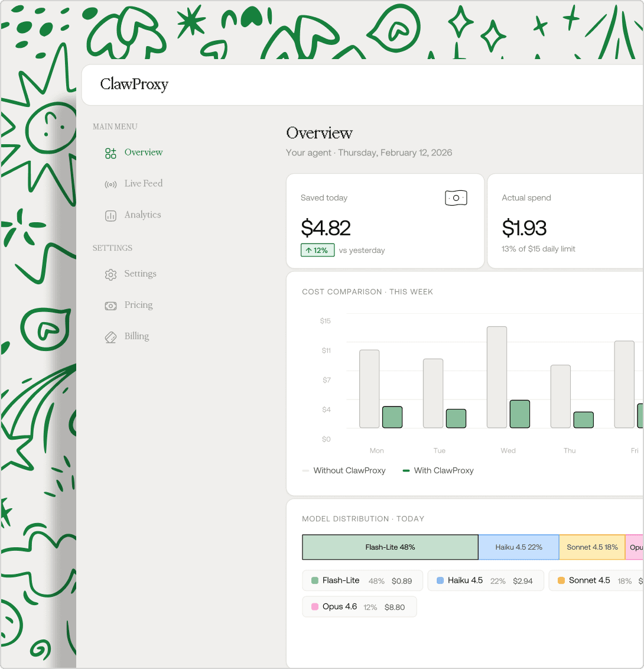Click the Pricing banknote icon
Image resolution: width=644 pixels, height=669 pixels.
(110, 306)
